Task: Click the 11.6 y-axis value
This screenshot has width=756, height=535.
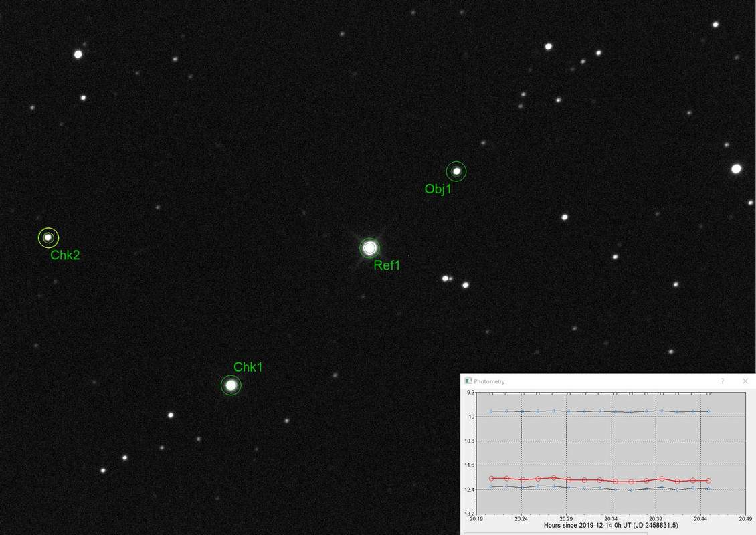Action: (x=469, y=465)
